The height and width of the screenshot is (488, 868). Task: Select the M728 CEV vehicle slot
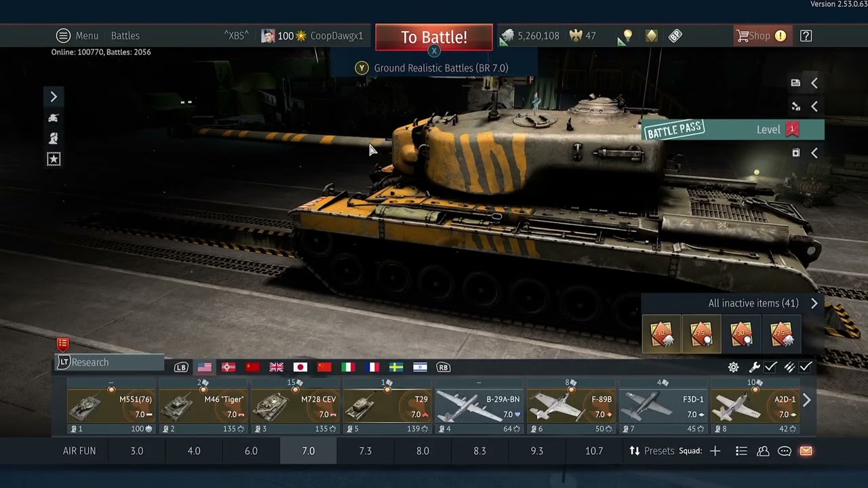(296, 408)
